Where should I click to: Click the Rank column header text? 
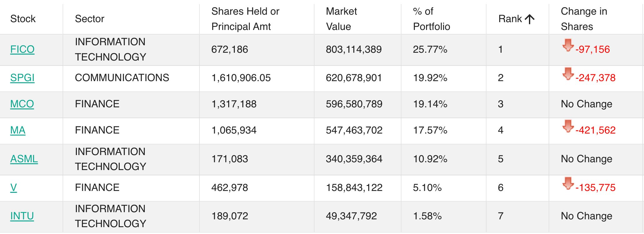point(510,19)
